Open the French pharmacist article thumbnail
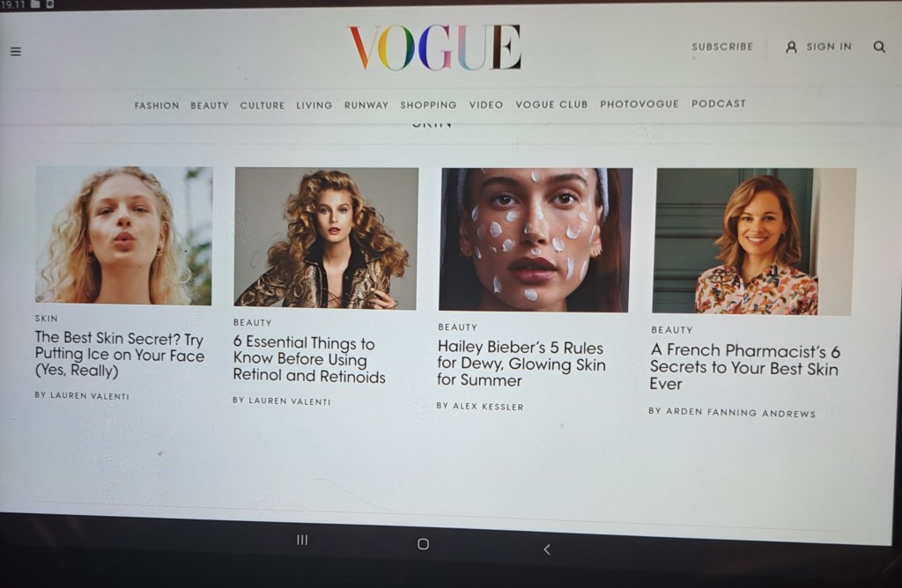 (x=754, y=241)
